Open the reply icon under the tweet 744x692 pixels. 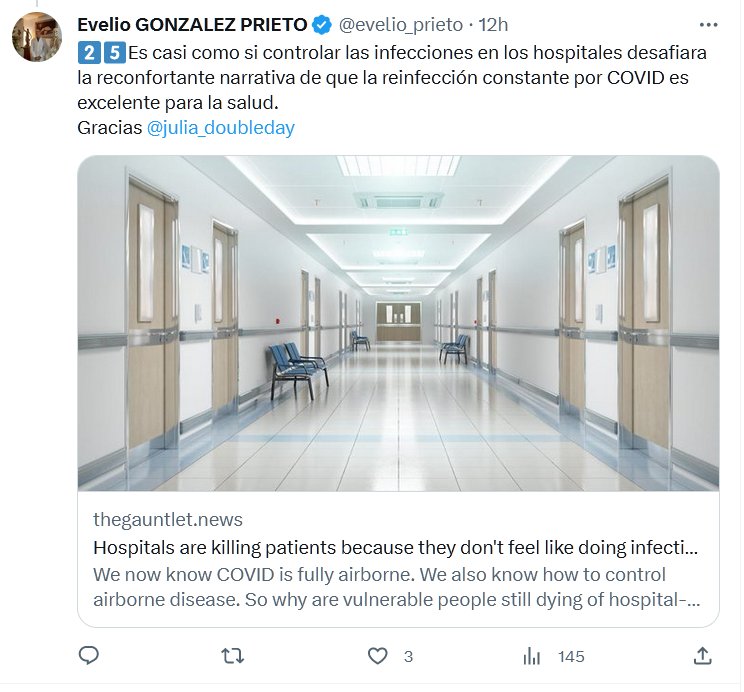[x=89, y=656]
